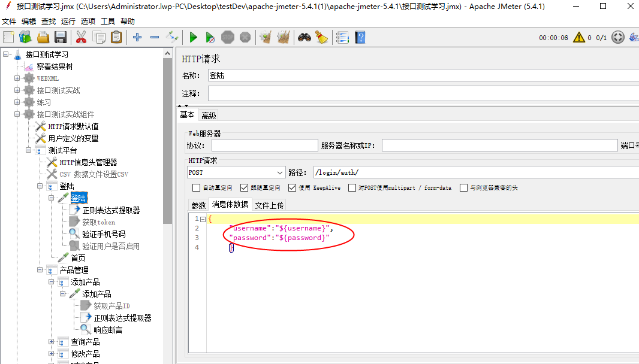Open 文件 menu
Viewport: 639px width, 364px height.
[9, 21]
